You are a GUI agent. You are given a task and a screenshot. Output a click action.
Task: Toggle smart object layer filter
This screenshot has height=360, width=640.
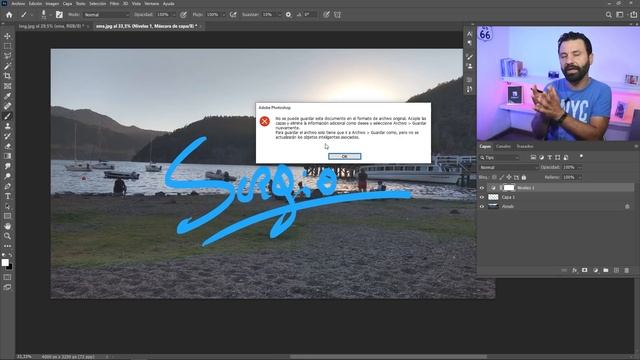[x=566, y=157]
